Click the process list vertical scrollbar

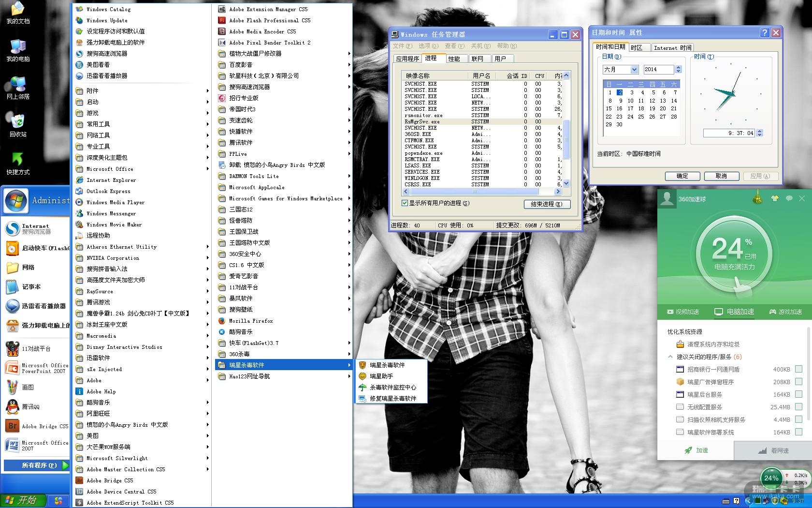coord(566,140)
